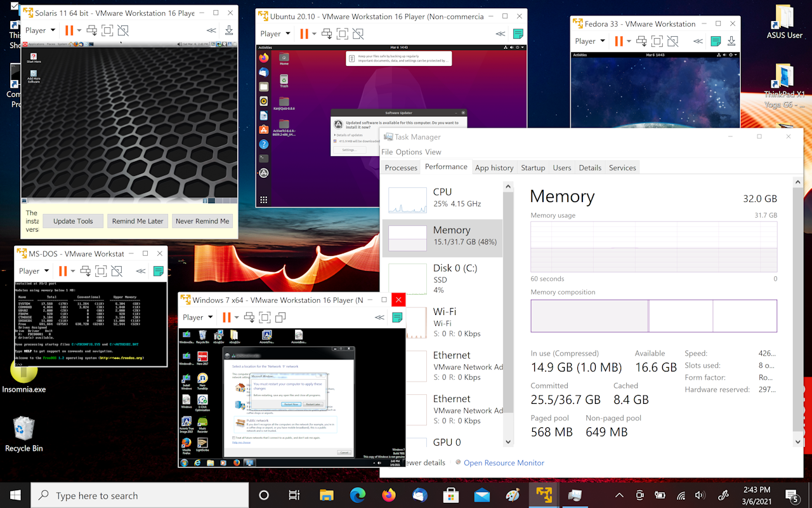The image size is (812, 508).
Task: Switch to the Services tab
Action: coord(622,168)
